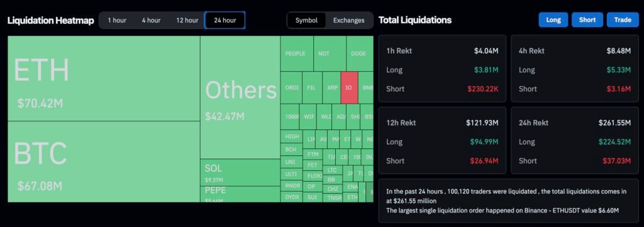Select the 1 hour timeframe
Image resolution: width=644 pixels, height=227 pixels.
pyautogui.click(x=117, y=20)
